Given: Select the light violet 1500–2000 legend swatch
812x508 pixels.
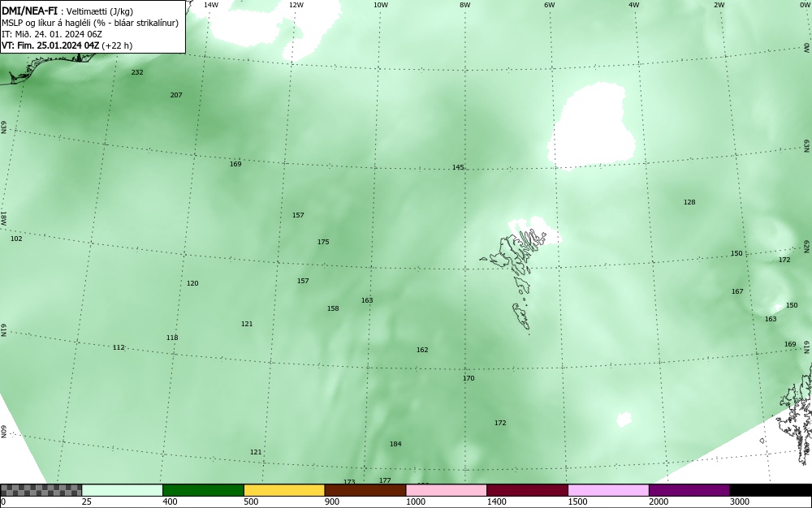Looking at the screenshot, I should [x=608, y=490].
